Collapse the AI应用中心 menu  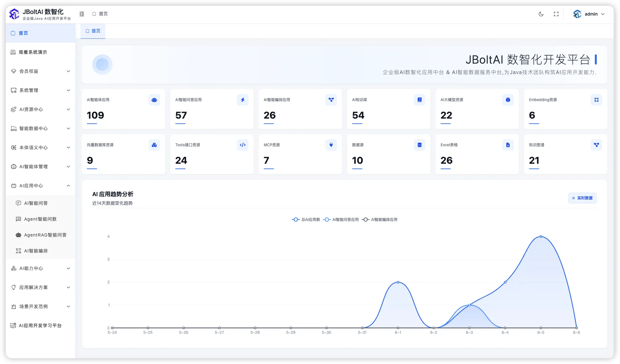pyautogui.click(x=40, y=186)
